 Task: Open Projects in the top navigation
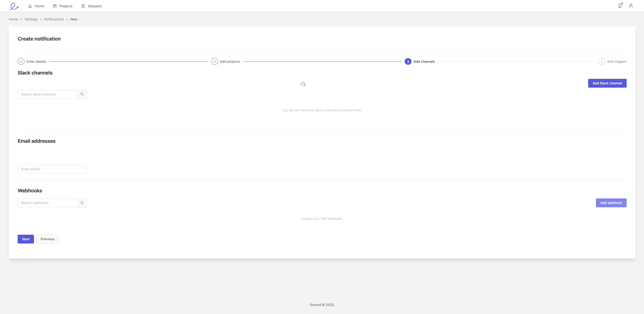tap(63, 6)
